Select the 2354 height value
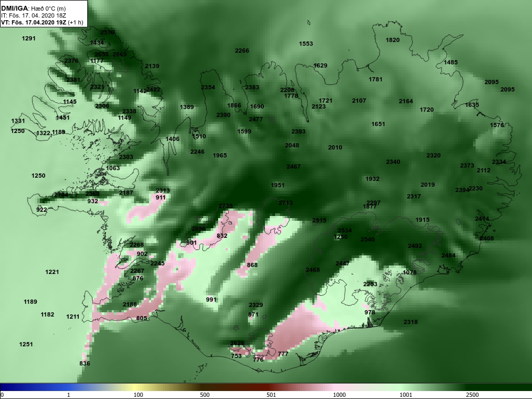 pos(208,88)
